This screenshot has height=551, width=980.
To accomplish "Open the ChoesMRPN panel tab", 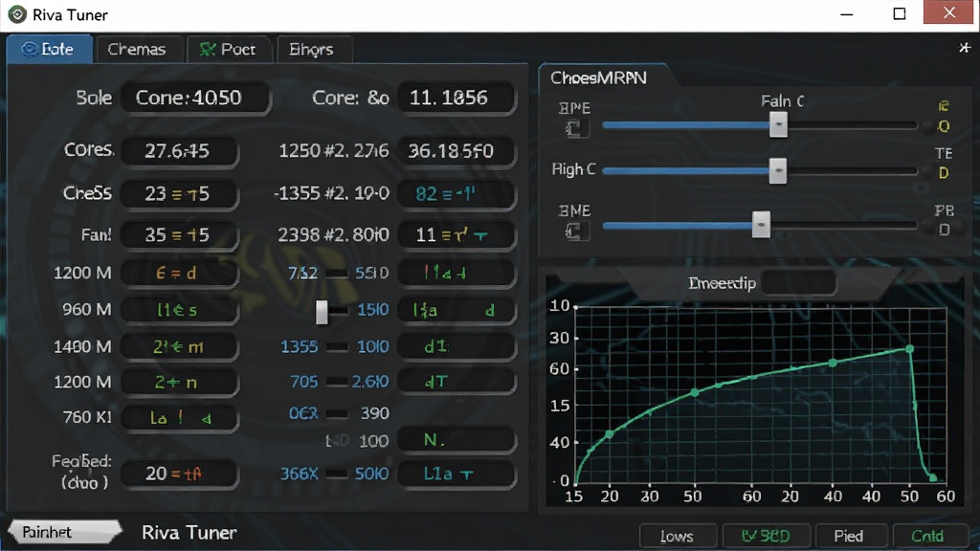I will coord(599,77).
